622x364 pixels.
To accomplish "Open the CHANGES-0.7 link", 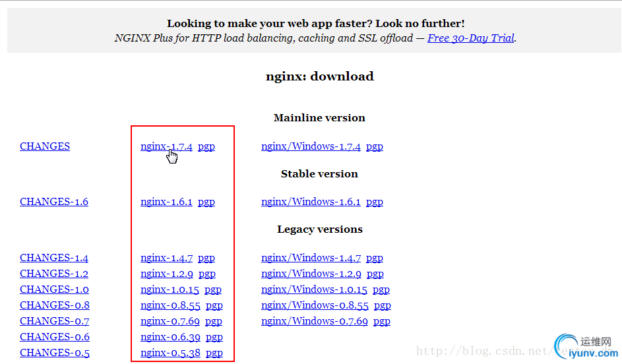I will coord(54,321).
